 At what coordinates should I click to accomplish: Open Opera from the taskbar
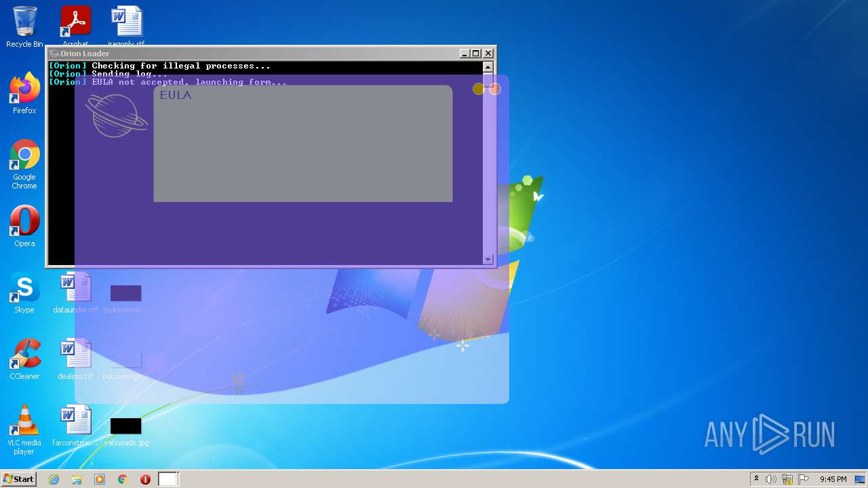coord(145,479)
